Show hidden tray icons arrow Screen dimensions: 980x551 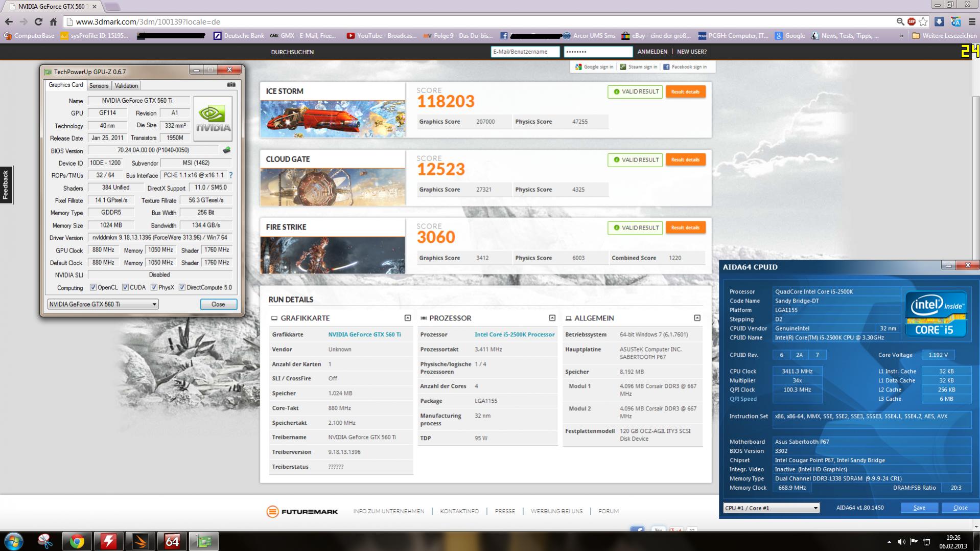(x=889, y=541)
